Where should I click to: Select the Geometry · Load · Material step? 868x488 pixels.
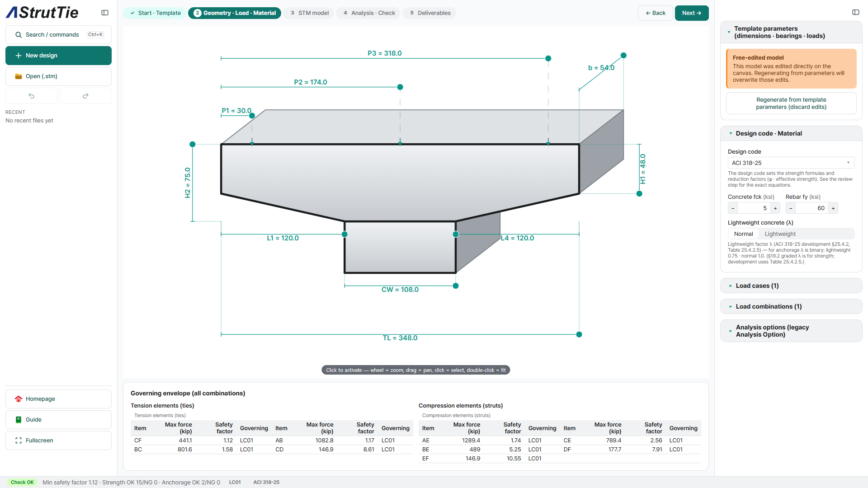tap(235, 13)
